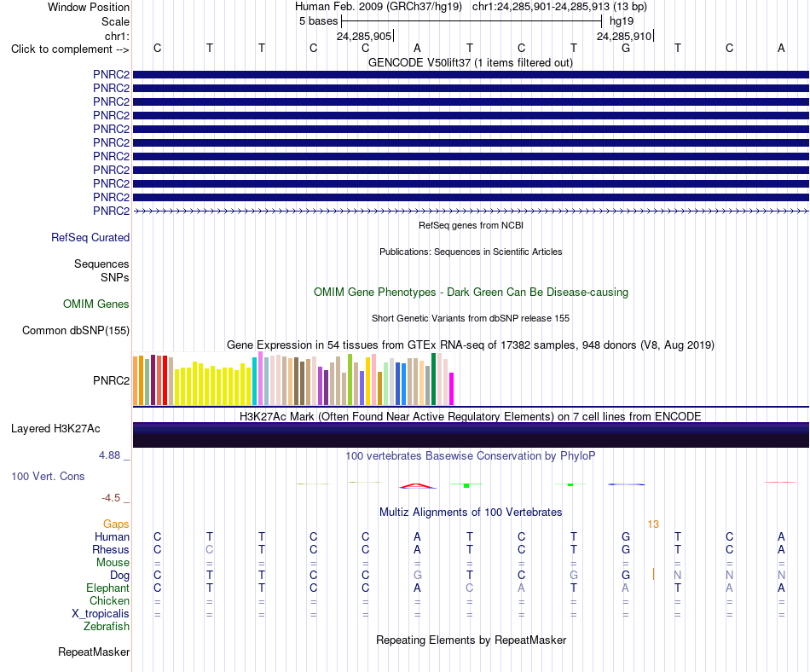Click the 24,285,910 ruler coordinate

click(624, 36)
